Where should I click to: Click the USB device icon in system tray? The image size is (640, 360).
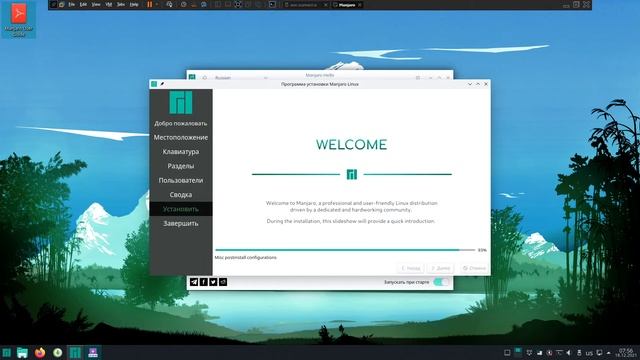coord(579,353)
